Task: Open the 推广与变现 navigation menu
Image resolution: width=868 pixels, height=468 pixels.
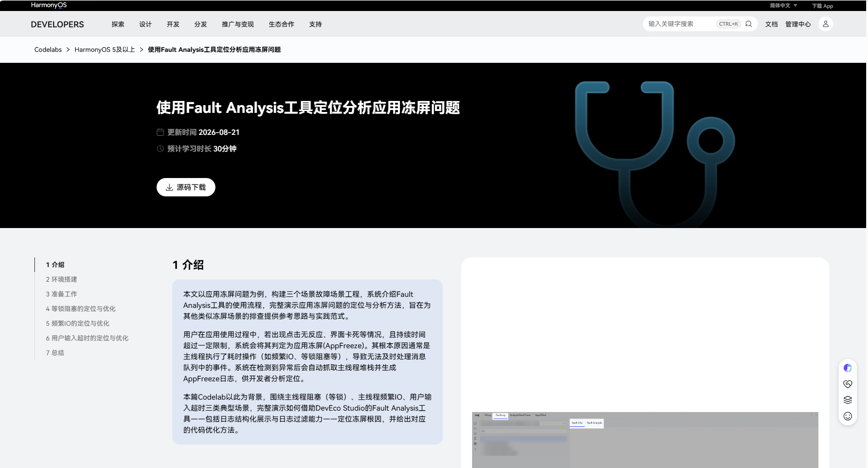Action: click(238, 24)
